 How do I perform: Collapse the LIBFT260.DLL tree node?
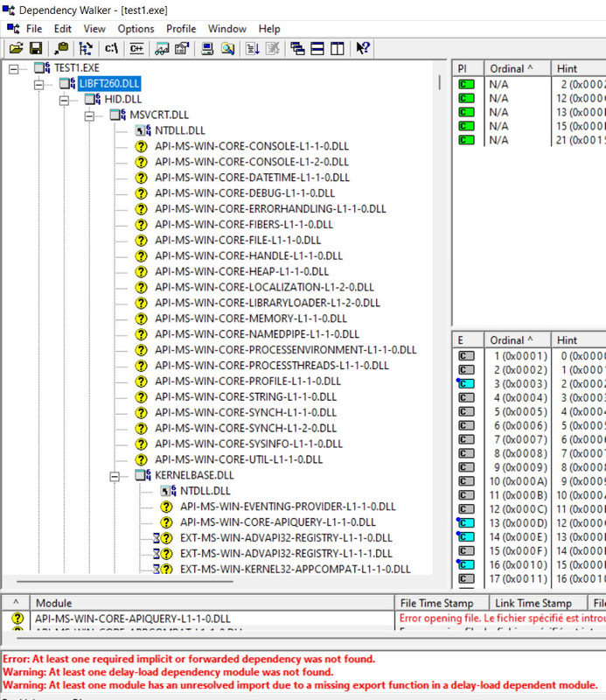[38, 84]
